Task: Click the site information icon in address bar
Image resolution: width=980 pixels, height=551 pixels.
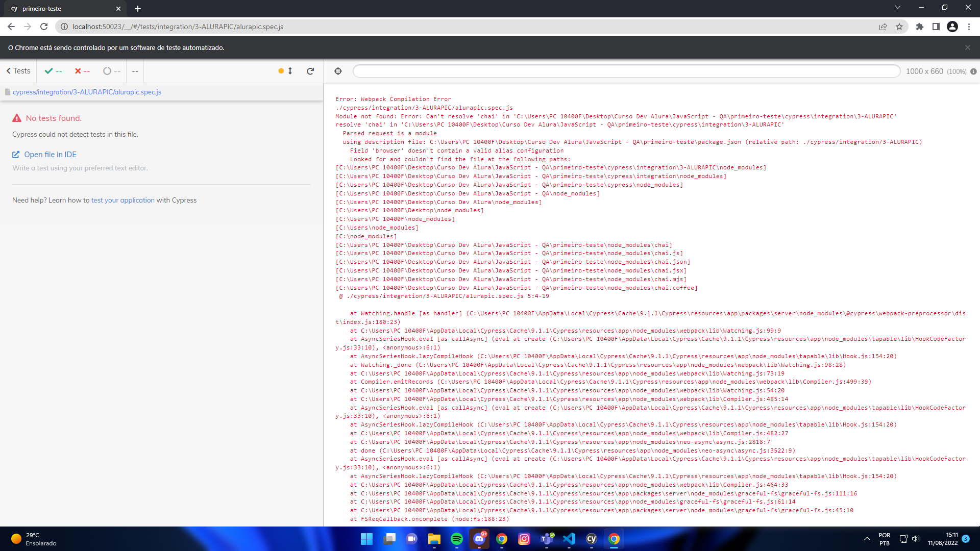Action: 64,27
